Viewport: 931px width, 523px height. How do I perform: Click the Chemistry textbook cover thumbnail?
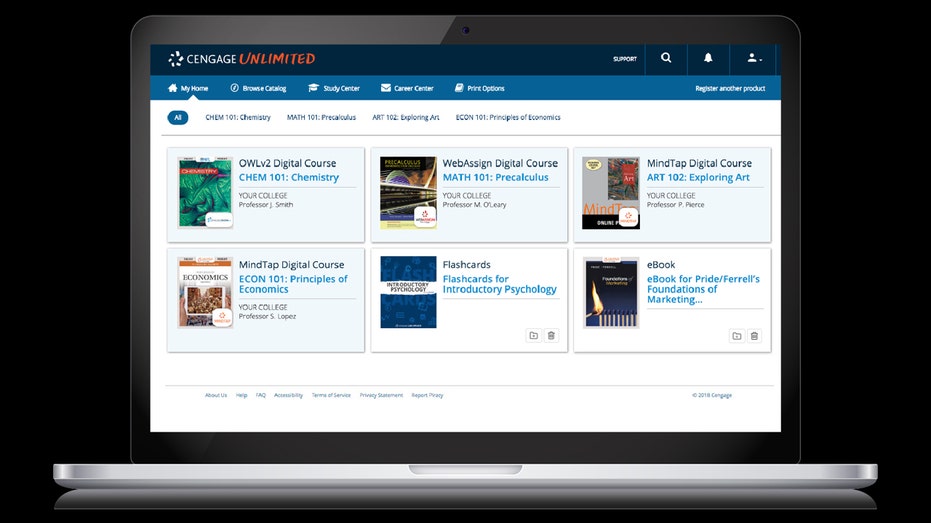pos(205,192)
